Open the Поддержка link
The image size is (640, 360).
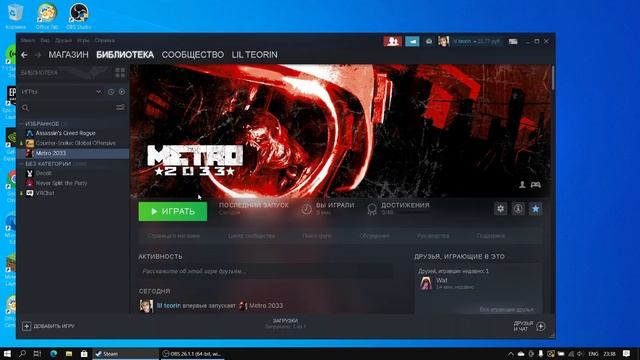(x=491, y=236)
